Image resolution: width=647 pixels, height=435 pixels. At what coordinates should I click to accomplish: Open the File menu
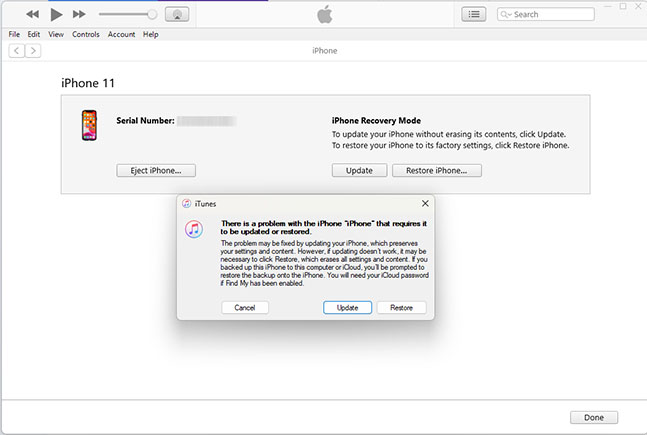(14, 34)
